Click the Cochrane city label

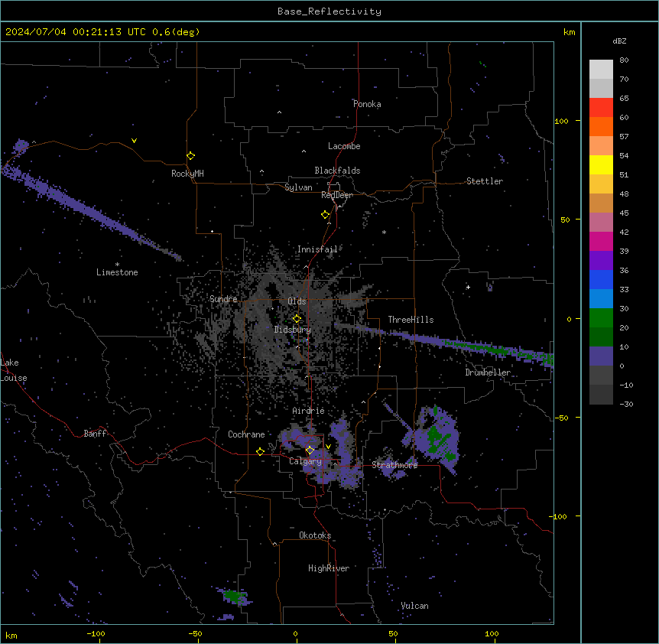246,434
